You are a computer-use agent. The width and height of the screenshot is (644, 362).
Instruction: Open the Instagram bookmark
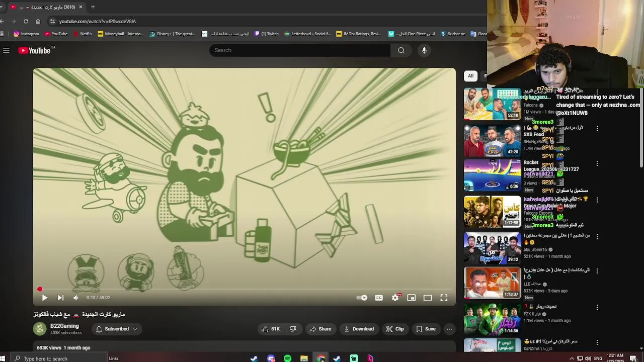click(26, 34)
